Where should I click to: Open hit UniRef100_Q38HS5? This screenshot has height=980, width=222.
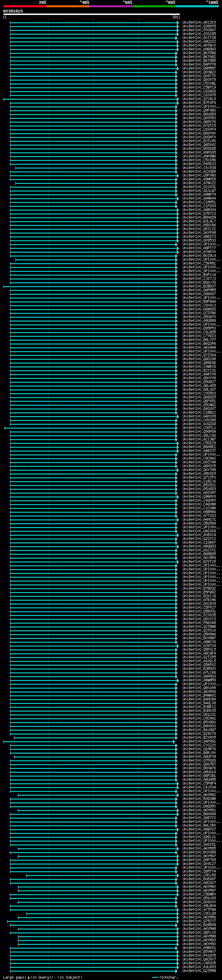pos(199,26)
